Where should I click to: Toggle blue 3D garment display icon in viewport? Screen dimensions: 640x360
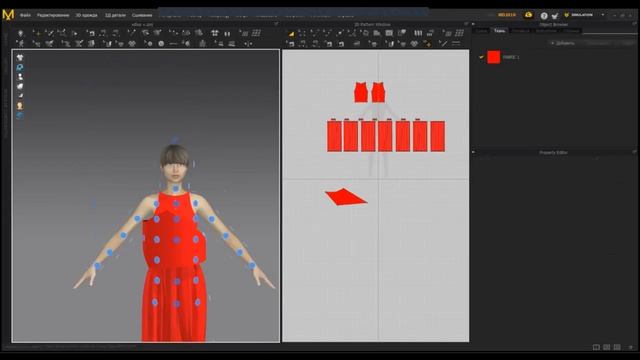20,67
